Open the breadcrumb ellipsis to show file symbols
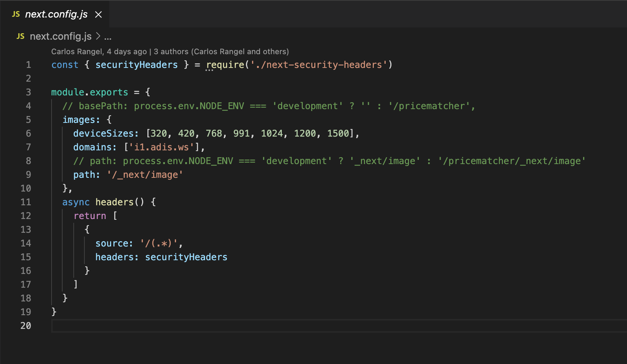 click(x=108, y=36)
